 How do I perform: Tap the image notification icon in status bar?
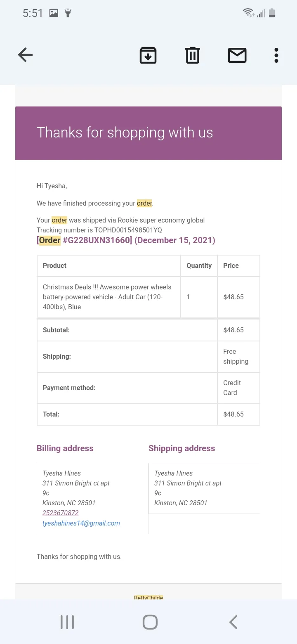click(x=54, y=13)
